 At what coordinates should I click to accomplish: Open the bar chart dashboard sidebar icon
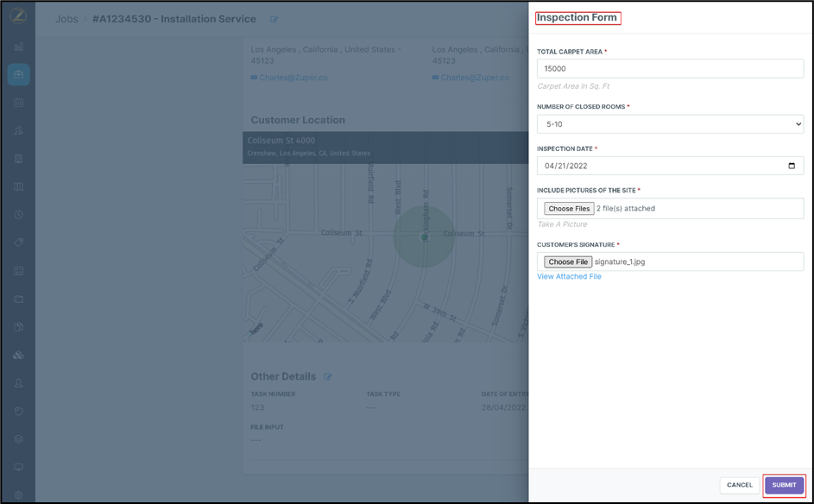tap(19, 47)
